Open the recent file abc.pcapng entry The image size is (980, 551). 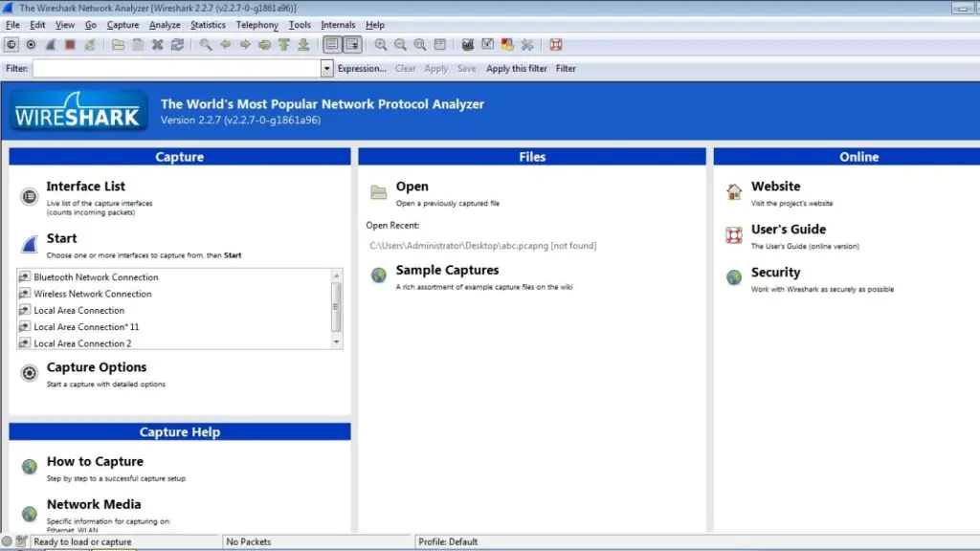(x=482, y=246)
